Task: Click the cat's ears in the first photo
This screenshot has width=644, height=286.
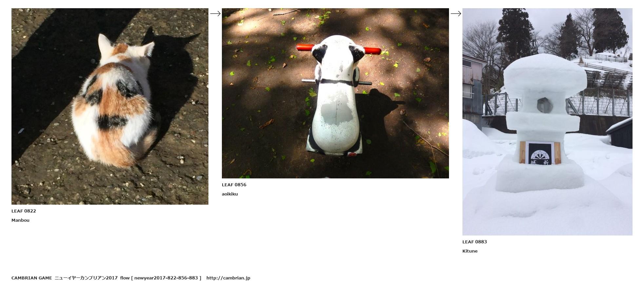Action: click(126, 45)
